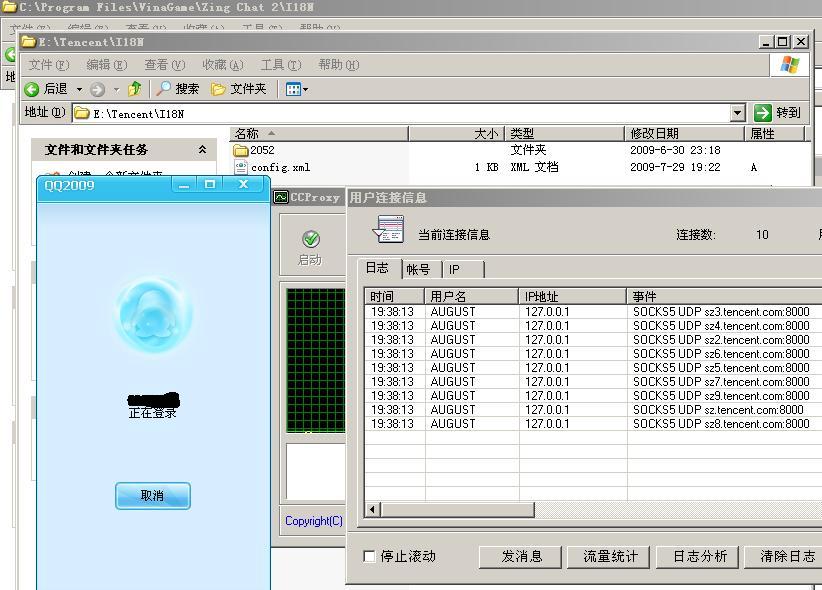The width and height of the screenshot is (822, 590).
Task: Sort files by Date Modified (修改日期) column
Action: pyautogui.click(x=685, y=134)
